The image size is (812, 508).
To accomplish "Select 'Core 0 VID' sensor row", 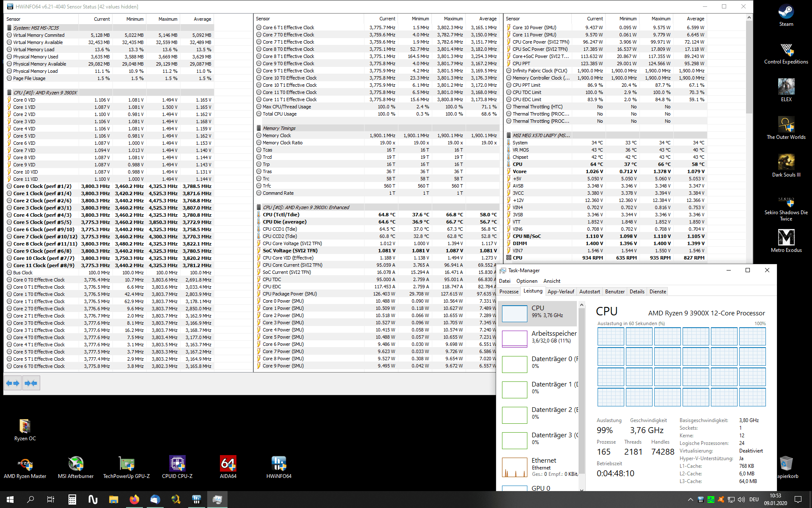I will point(109,100).
